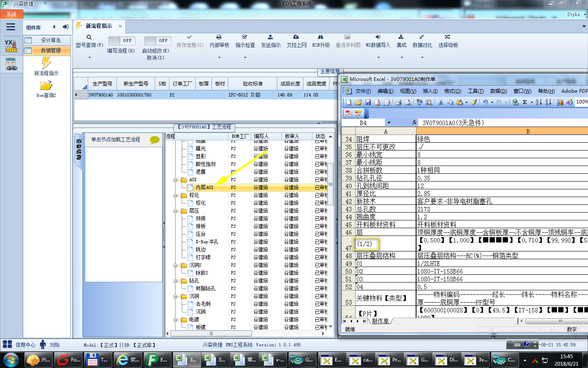Click the 集成 download icon
This screenshot has width=588, height=368.
click(x=401, y=37)
